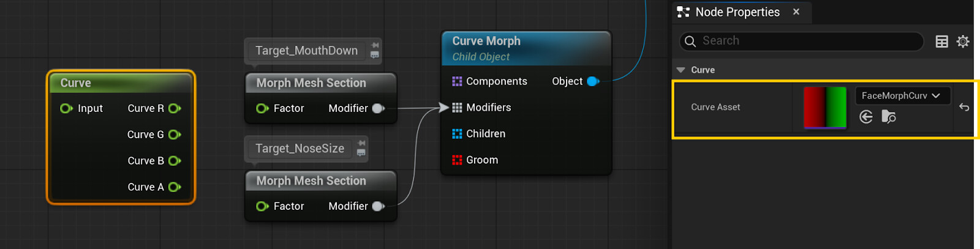Browse to curve asset in Content Browser
The height and width of the screenshot is (249, 980).
point(889,117)
